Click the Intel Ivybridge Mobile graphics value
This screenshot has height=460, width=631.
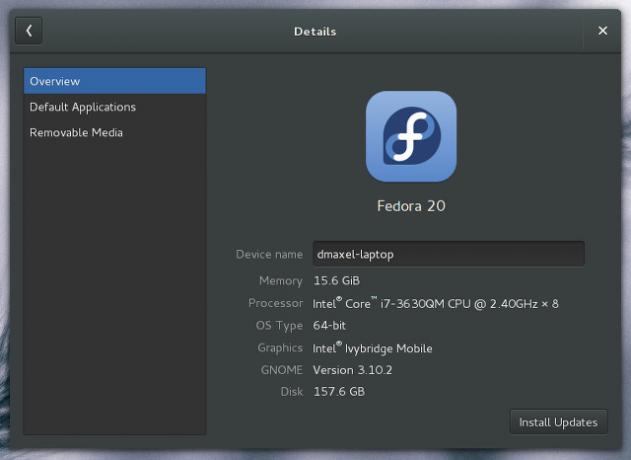(372, 348)
